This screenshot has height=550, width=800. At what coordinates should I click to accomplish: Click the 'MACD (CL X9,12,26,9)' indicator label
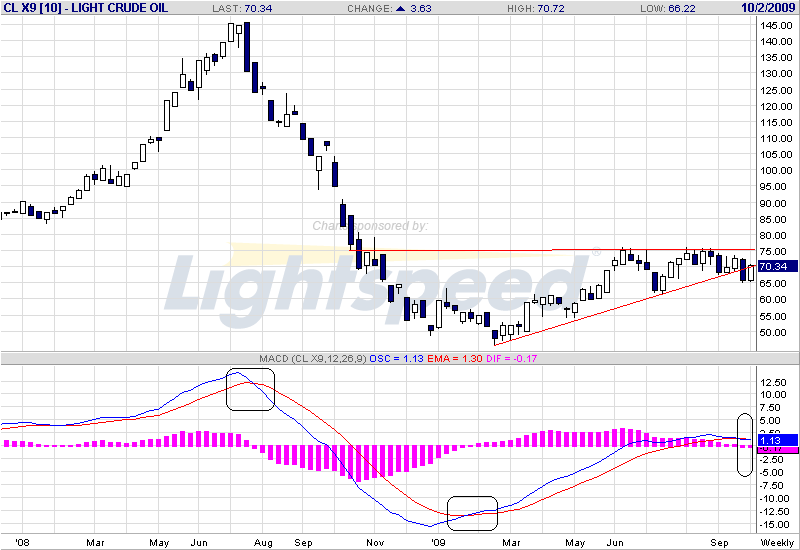coord(312,359)
